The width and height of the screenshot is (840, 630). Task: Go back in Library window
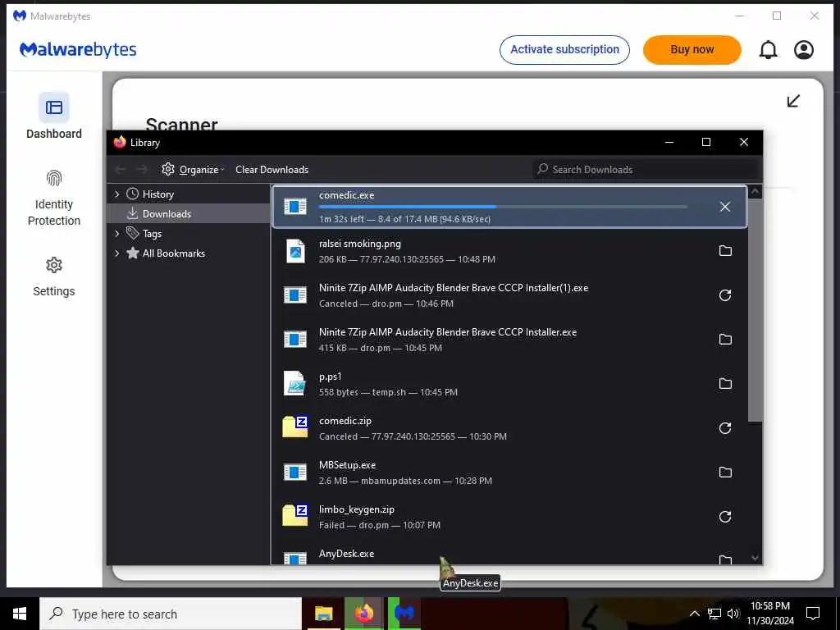[121, 169]
